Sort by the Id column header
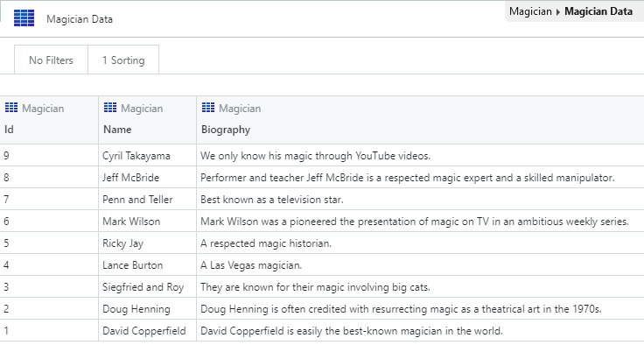The height and width of the screenshot is (345, 644). [9, 130]
